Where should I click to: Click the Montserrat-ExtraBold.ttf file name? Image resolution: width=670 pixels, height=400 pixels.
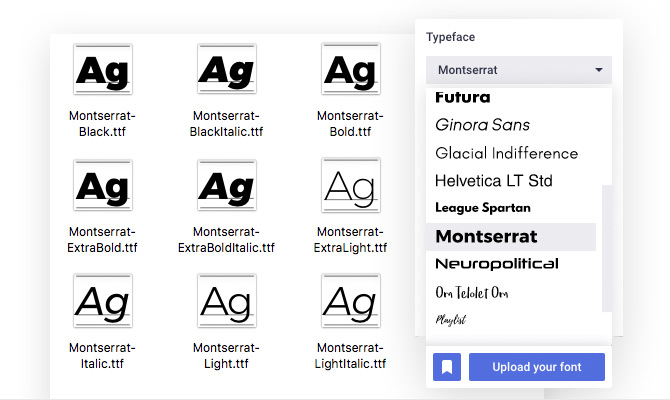click(103, 239)
